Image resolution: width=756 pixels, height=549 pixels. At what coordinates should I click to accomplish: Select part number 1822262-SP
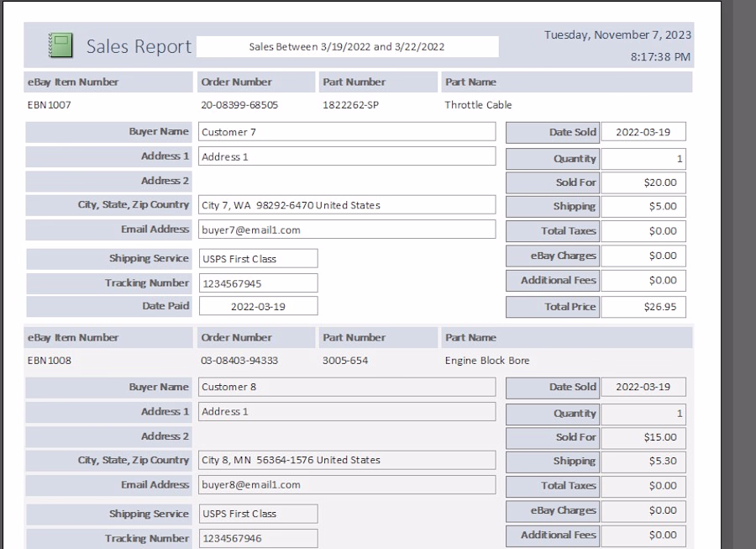350,105
